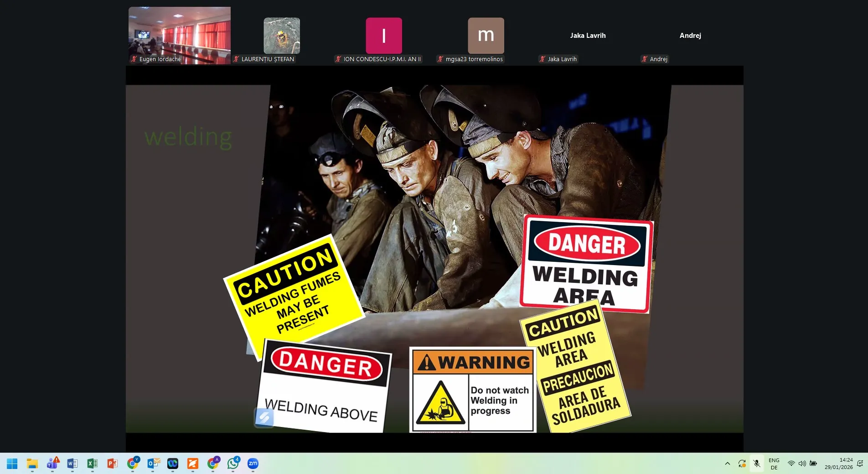Click the LAURENȚIU ȘTEFAN participant tile
Image resolution: width=868 pixels, height=474 pixels.
pyautogui.click(x=282, y=36)
